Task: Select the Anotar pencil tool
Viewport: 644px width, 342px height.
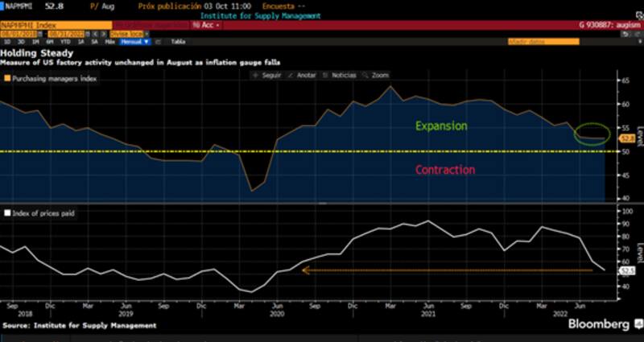Action: click(303, 75)
